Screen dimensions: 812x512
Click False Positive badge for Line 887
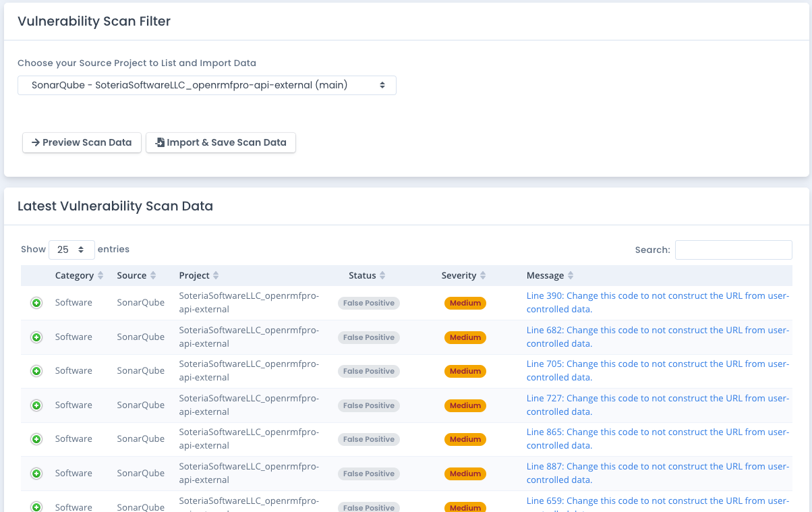[369, 474]
